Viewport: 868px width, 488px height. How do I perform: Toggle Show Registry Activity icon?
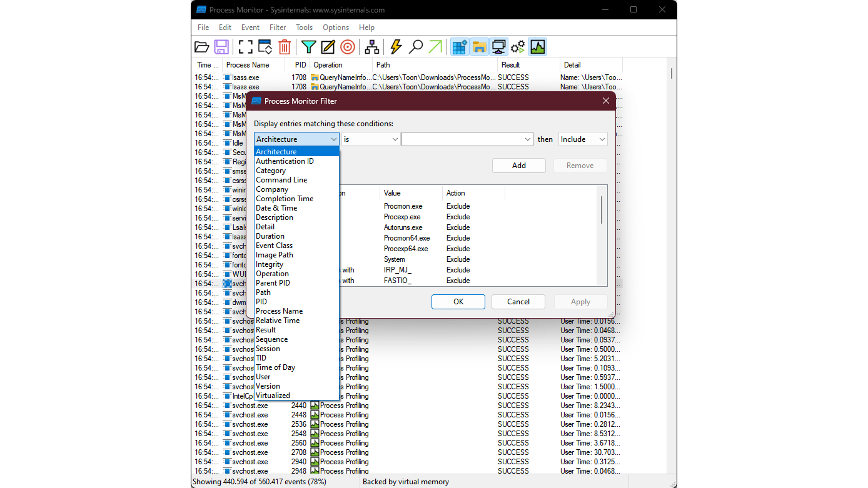pyautogui.click(x=460, y=47)
